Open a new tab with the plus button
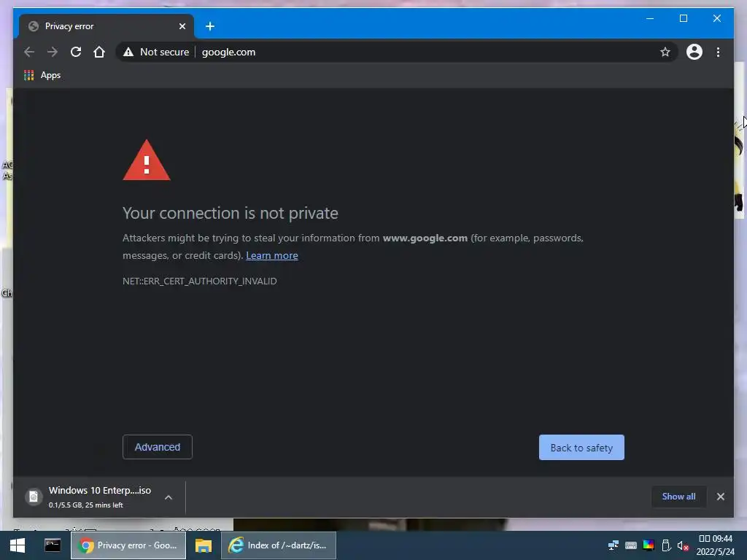The width and height of the screenshot is (747, 560). click(210, 26)
